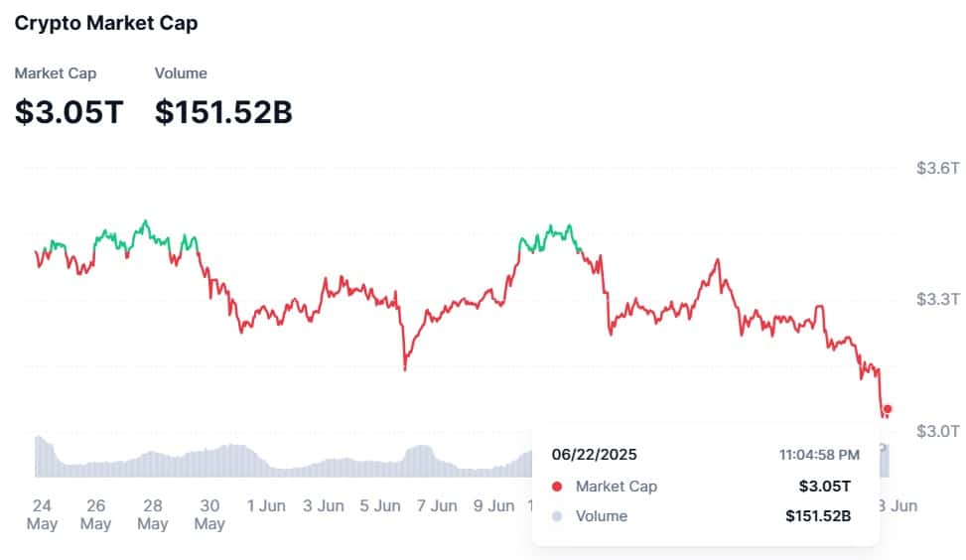Select the Volume label above the headline $151.52B
The image size is (966, 560).
pyautogui.click(x=181, y=73)
